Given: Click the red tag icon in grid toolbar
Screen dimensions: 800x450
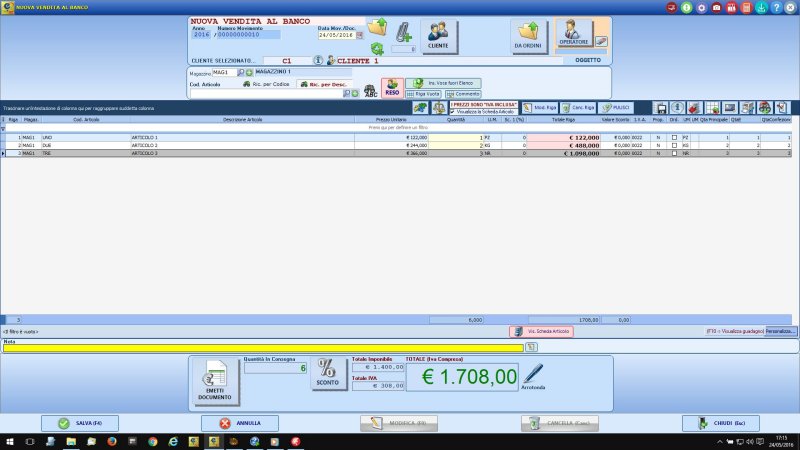Looking at the screenshot, I should click(x=693, y=108).
